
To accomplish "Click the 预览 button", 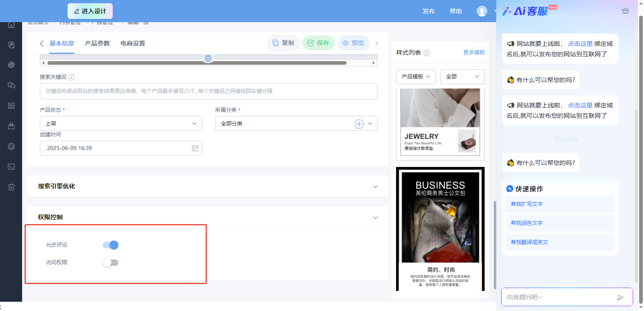I will pyautogui.click(x=353, y=43).
